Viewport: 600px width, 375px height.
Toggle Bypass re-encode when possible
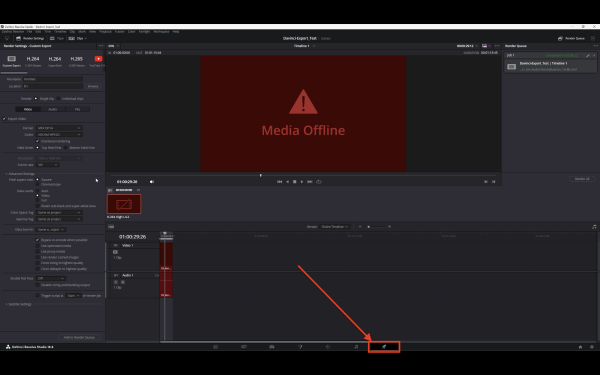click(x=38, y=240)
